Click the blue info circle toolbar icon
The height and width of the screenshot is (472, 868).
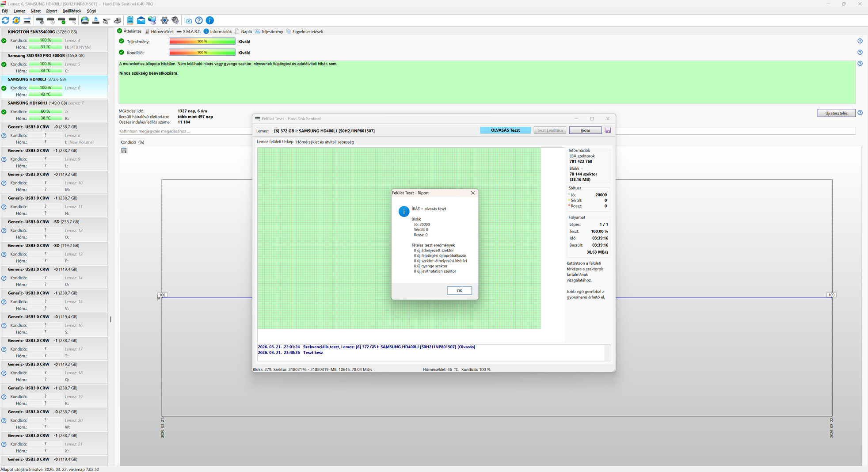pos(210,20)
